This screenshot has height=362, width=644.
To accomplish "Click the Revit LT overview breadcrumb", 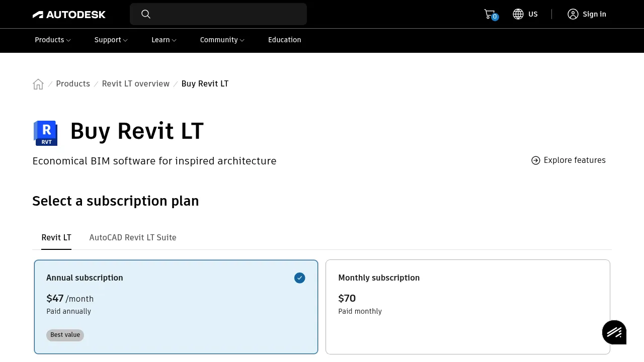I will click(136, 84).
